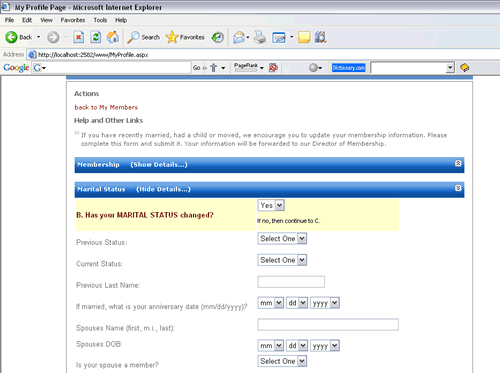Open the Previous Status dropdown
Image resolution: width=500 pixels, height=373 pixels.
pyautogui.click(x=282, y=239)
